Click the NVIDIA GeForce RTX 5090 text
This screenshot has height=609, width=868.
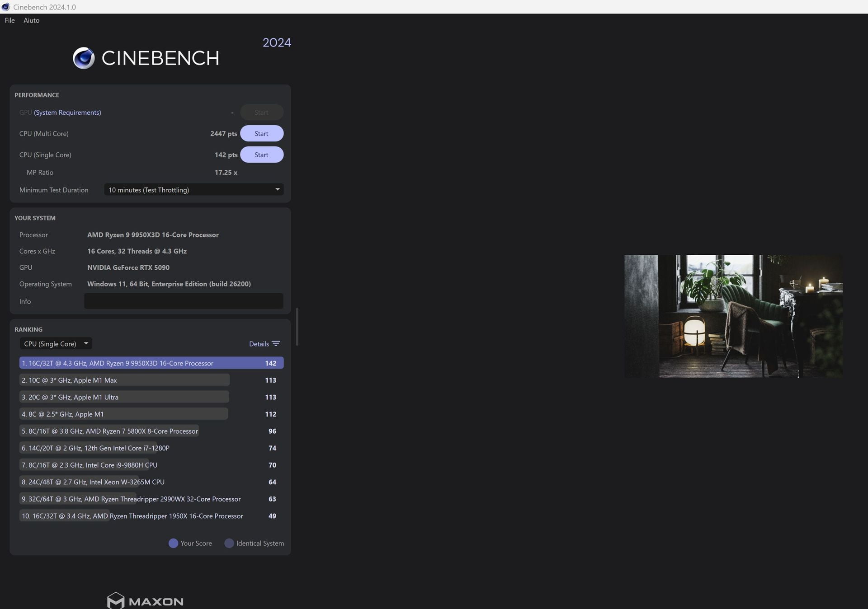tap(128, 267)
